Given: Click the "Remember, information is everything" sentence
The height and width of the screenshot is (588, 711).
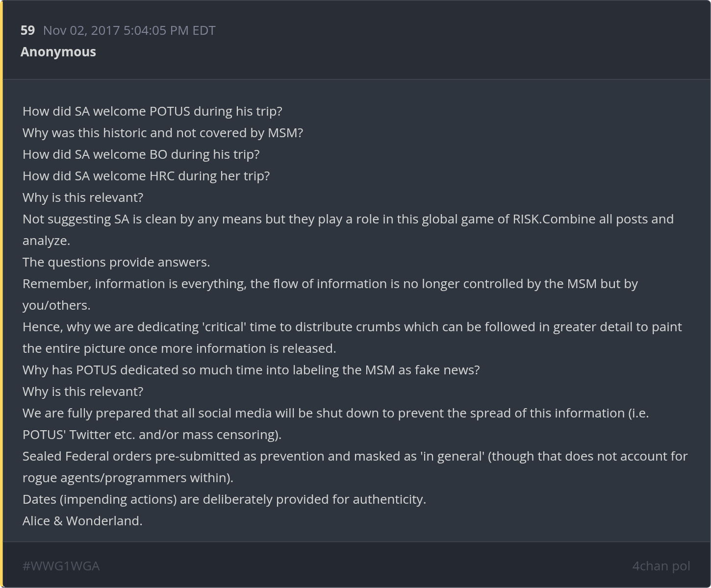Looking at the screenshot, I should [330, 284].
